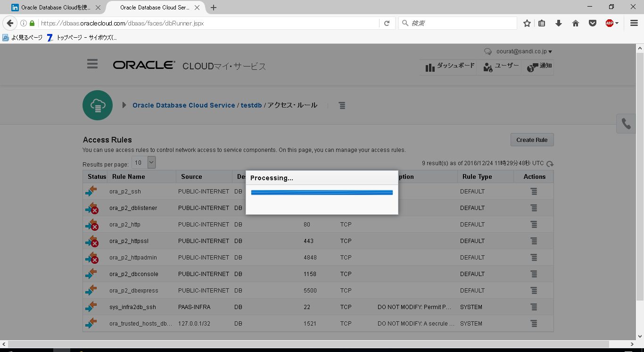The height and width of the screenshot is (352, 644).
Task: Follow the testdb breadcrumb link
Action: [251, 105]
